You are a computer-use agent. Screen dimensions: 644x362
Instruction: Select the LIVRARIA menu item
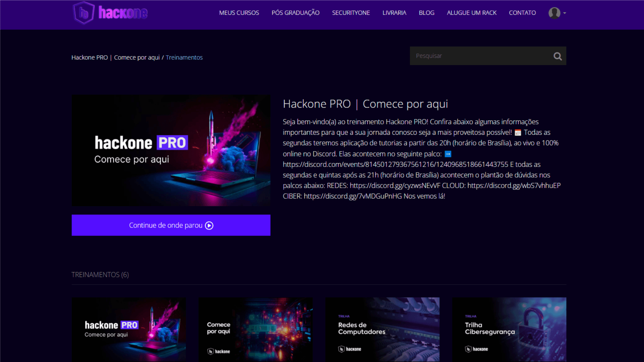[394, 13]
